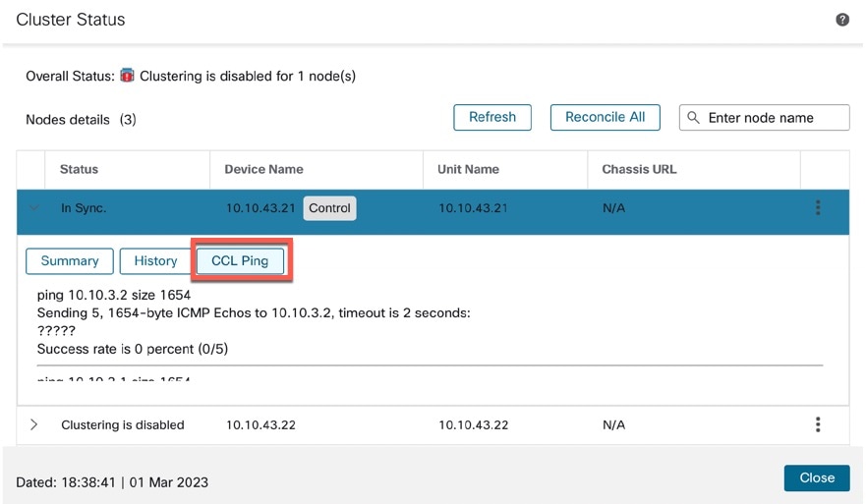Screen dimensions: 866x504
Task: Click the Chassis URL column header
Action: point(639,169)
